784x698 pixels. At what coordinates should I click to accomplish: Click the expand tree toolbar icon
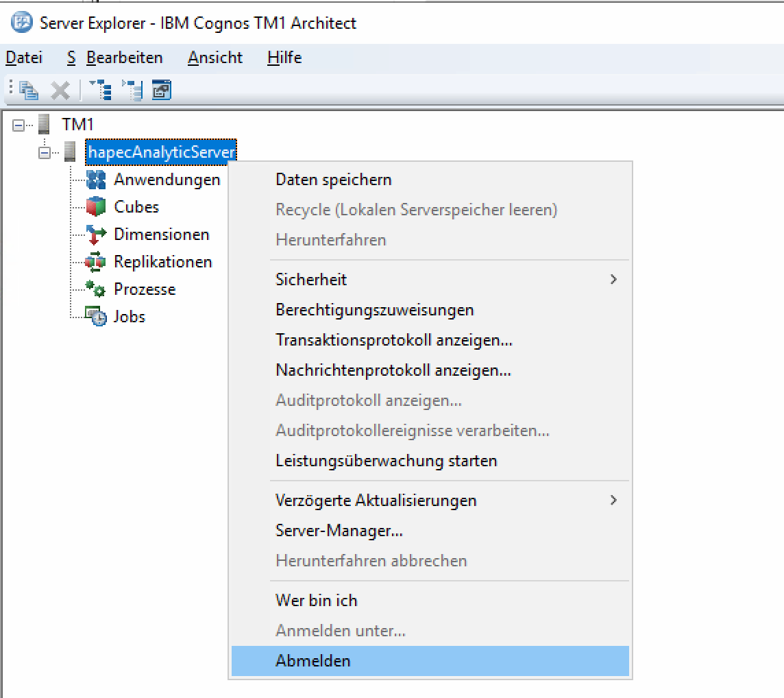pyautogui.click(x=100, y=90)
